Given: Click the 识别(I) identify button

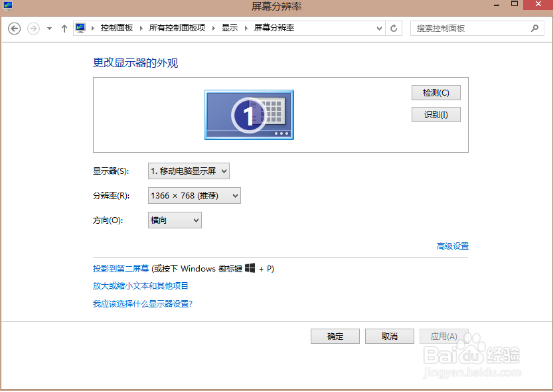Looking at the screenshot, I should [x=436, y=115].
